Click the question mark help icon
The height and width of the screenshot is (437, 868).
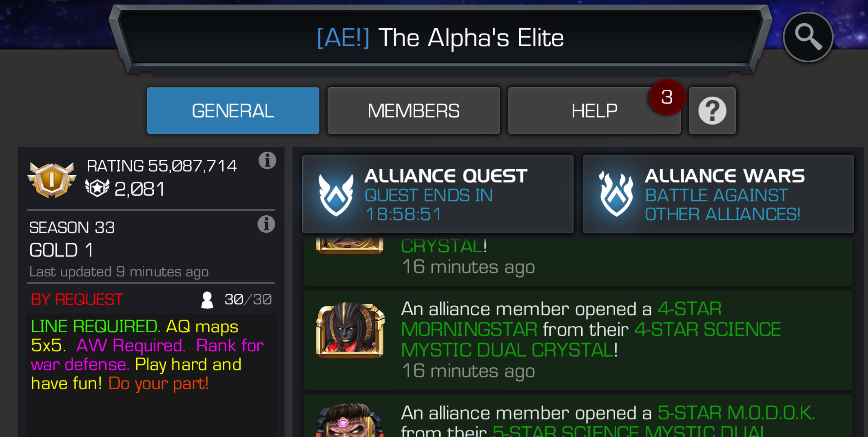coord(712,110)
